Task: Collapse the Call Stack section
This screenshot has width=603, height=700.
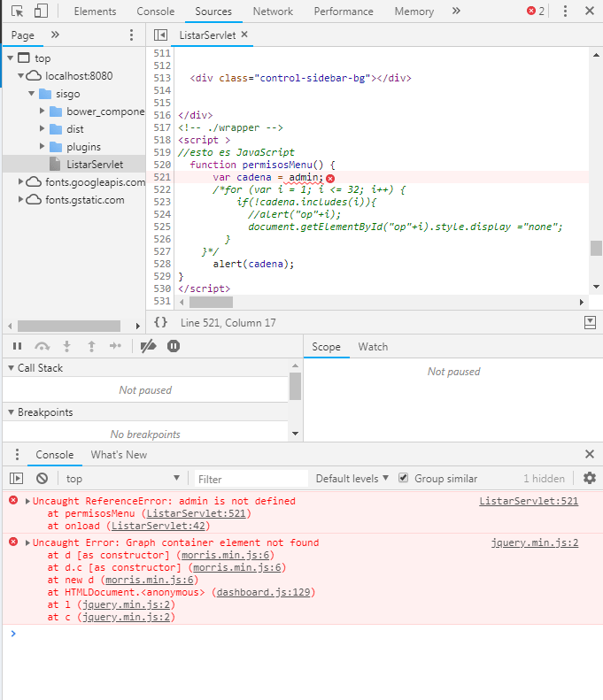Action: pyautogui.click(x=12, y=368)
